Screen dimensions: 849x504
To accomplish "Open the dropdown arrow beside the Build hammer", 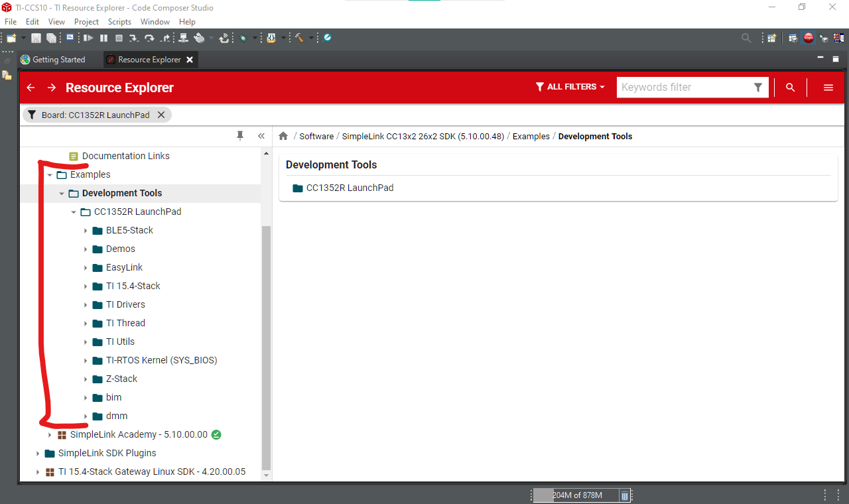I will 310,38.
